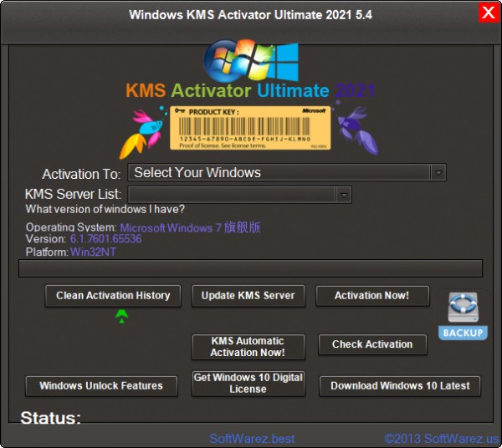This screenshot has height=448, width=502.
Task: Click the Microsoft Windows 7 OS value
Action: pyautogui.click(x=190, y=227)
